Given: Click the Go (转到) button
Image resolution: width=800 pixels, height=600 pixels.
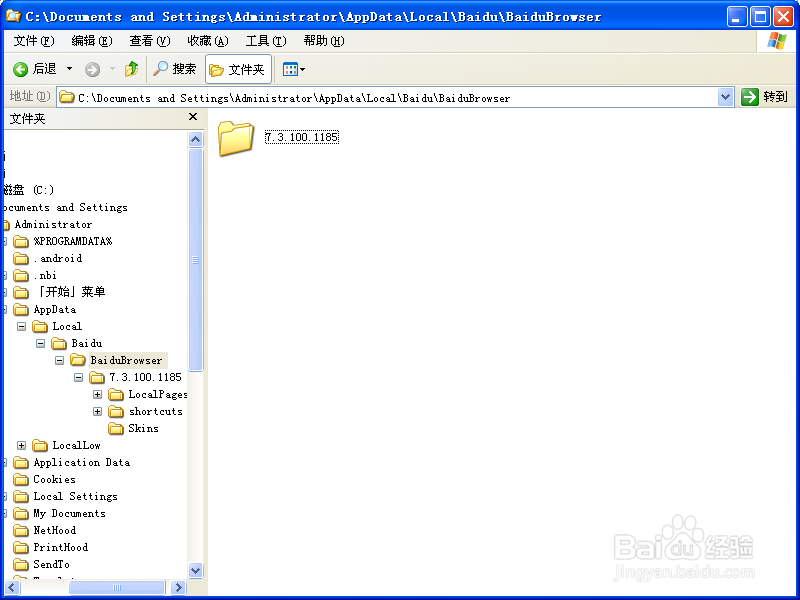Looking at the screenshot, I should click(764, 97).
